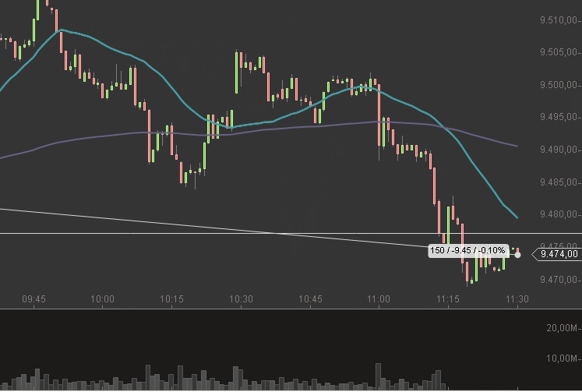The image size is (582, 392).
Task: Click the 9.470,00 price axis label
Action: [559, 280]
